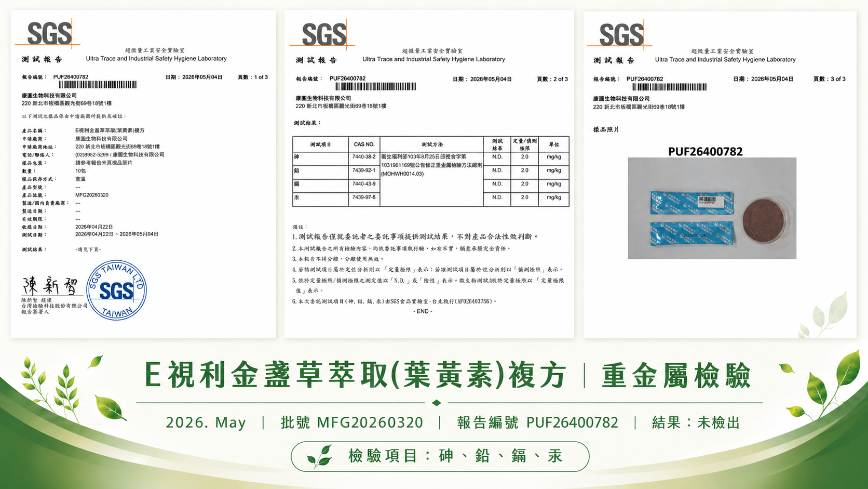Click the barcode on report page 1

point(98,85)
